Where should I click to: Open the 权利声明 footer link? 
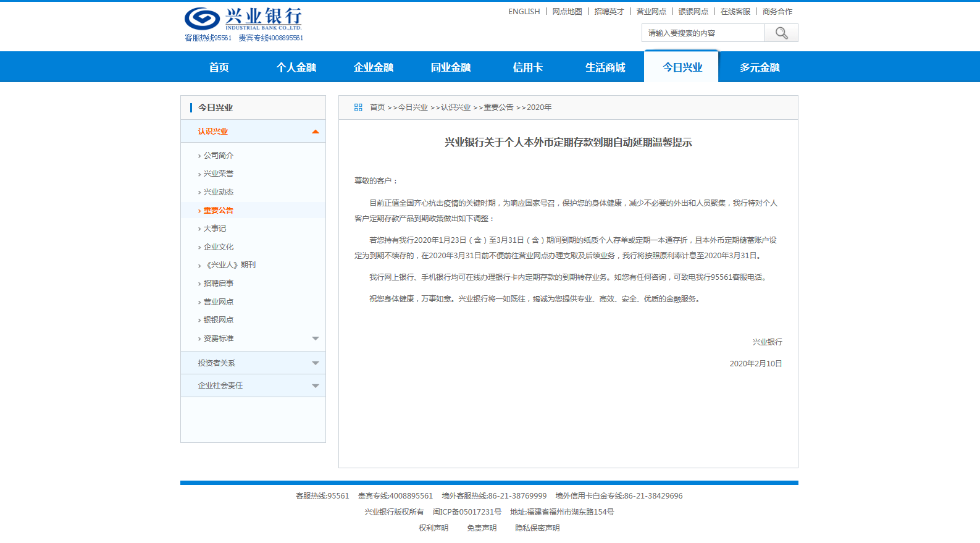tap(433, 528)
